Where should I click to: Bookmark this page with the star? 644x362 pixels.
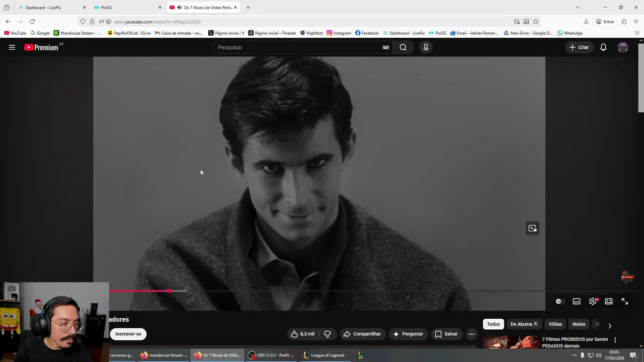[x=536, y=22]
